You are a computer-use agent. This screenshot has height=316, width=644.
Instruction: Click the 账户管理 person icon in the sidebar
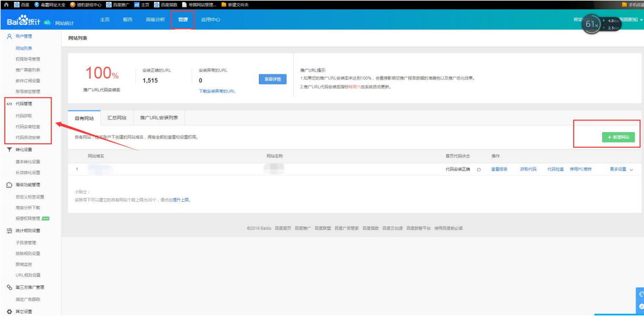click(9, 36)
